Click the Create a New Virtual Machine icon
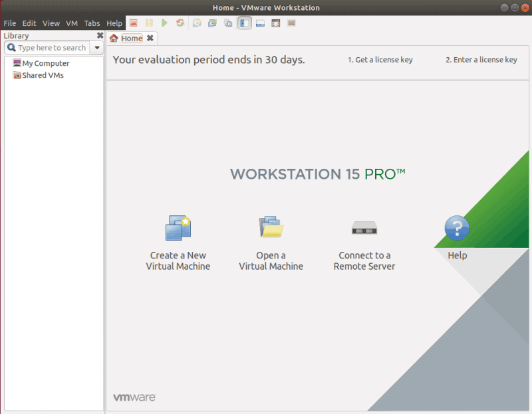This screenshot has width=532, height=414. (178, 227)
